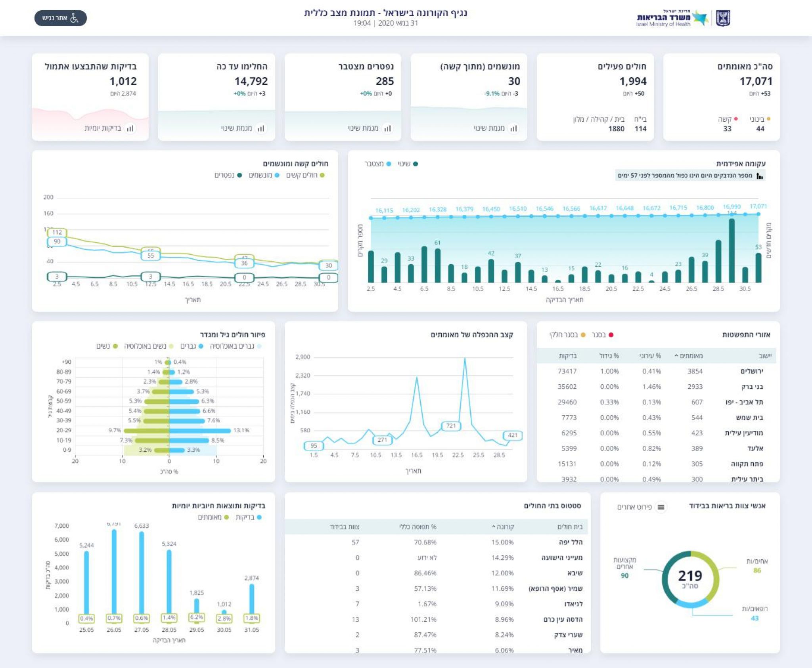Click bar chart icon in deaths card
812x668 pixels.
[x=387, y=128]
